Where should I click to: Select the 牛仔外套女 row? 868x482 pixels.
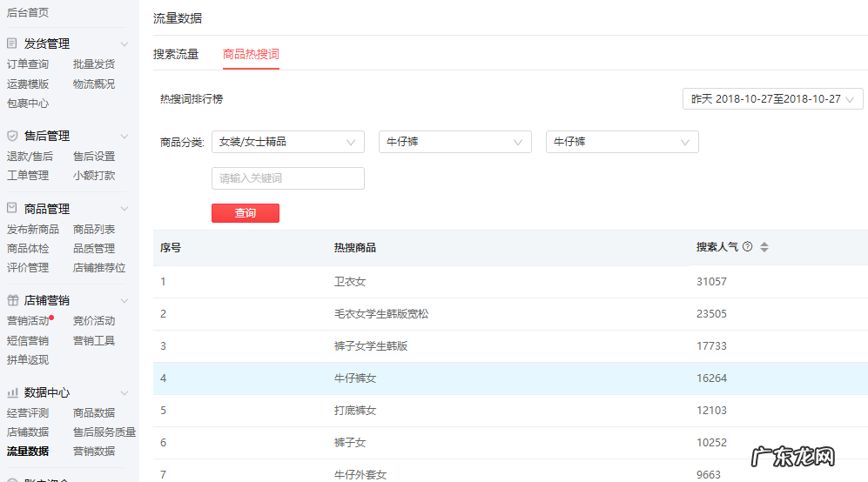[510, 471]
